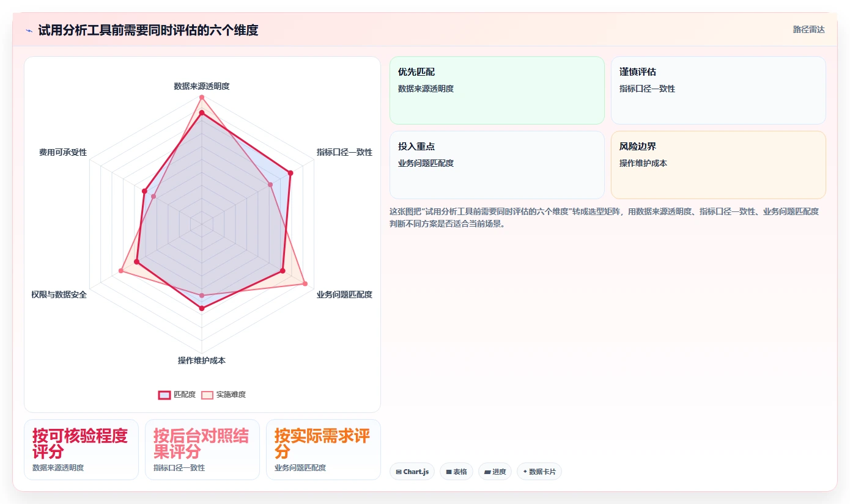Click 数据来源透明度 text in 优先匹配 card
Screen dimensions: 850x504
point(426,89)
